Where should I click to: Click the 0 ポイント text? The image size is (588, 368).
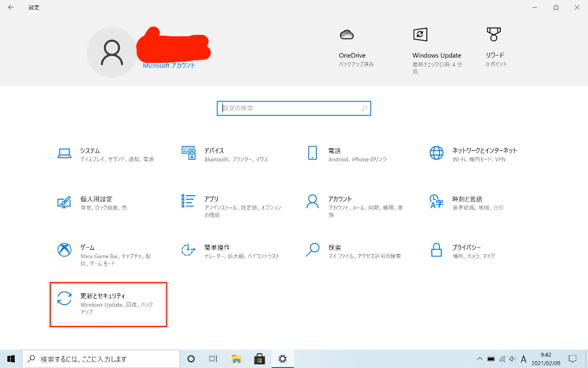pos(497,64)
